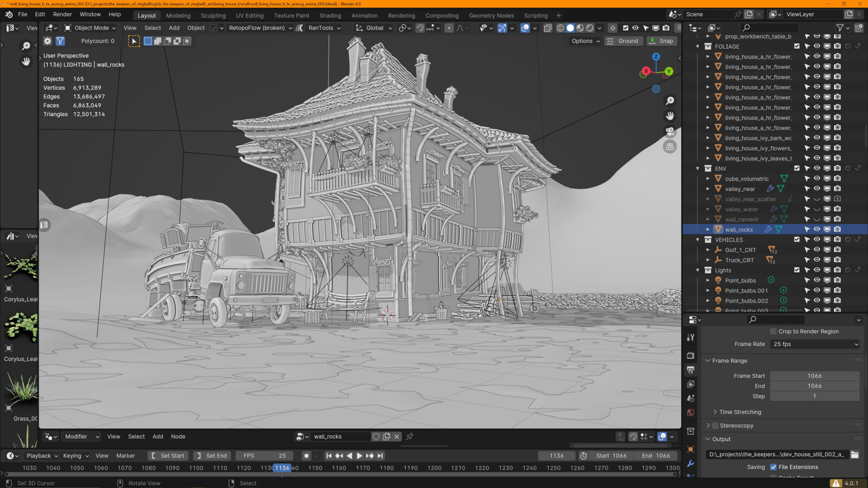Click the viewport zoom magnifier gizmo
The height and width of the screenshot is (488, 868).
pos(670,101)
